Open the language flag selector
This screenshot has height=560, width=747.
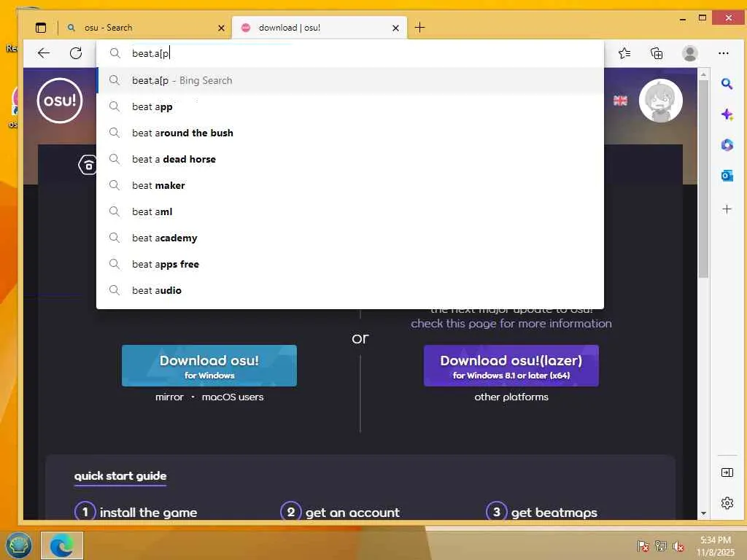click(620, 101)
